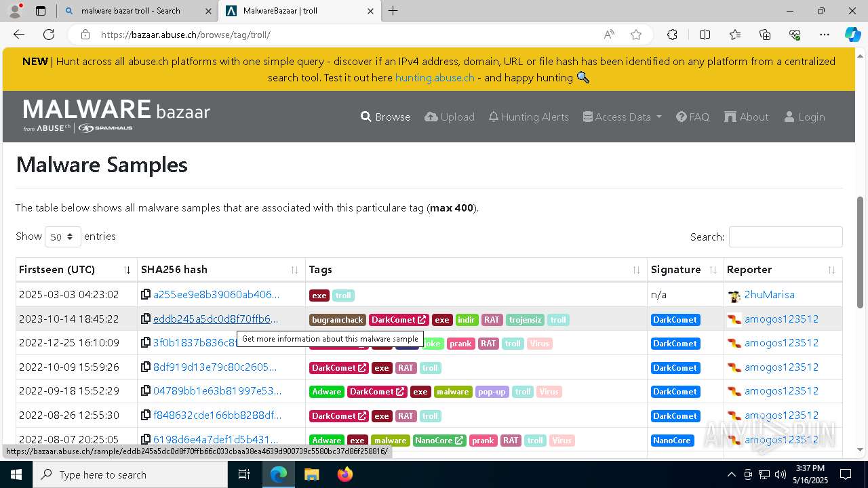Open the Browse nav item
Screen dimensions: 868x488
tap(385, 117)
